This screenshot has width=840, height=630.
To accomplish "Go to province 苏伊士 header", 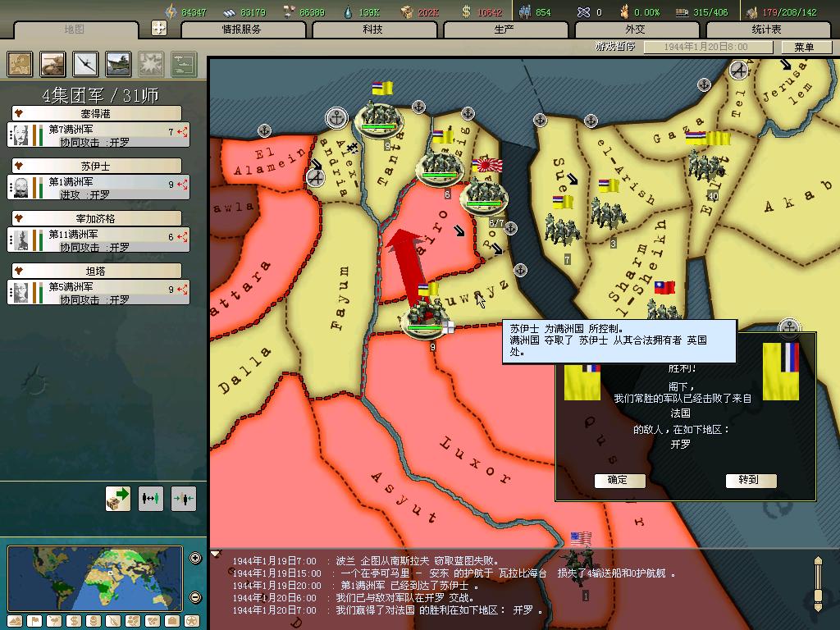I will pyautogui.click(x=97, y=166).
